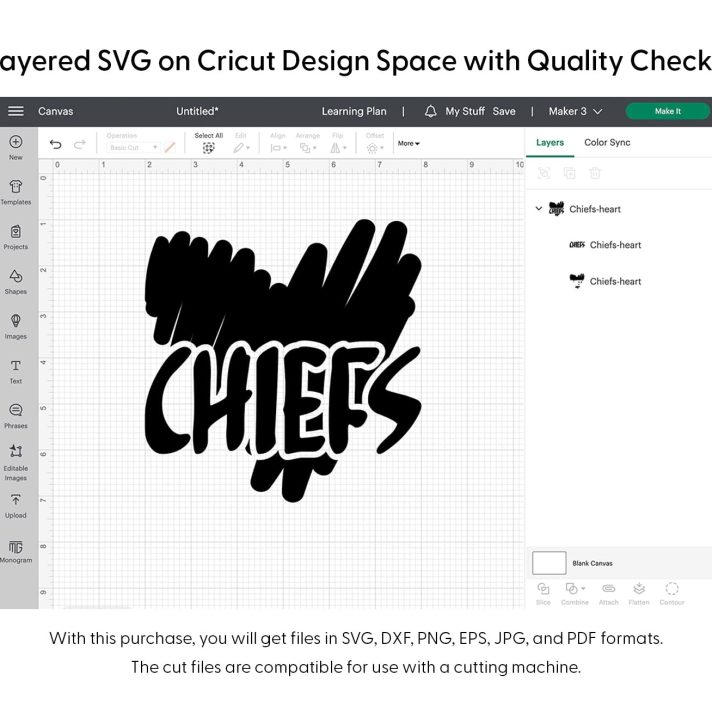This screenshot has height=712, width=712.
Task: Select the Chiefs heart design on canvas
Action: tap(283, 360)
